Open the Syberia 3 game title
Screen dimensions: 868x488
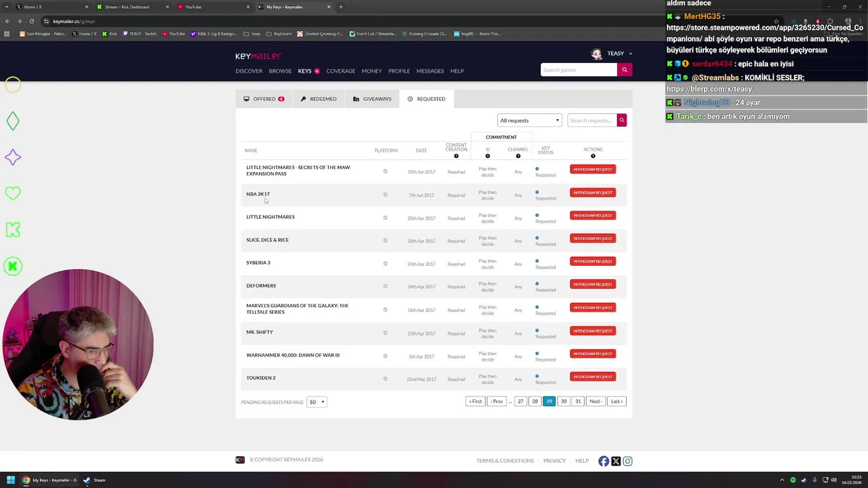258,263
